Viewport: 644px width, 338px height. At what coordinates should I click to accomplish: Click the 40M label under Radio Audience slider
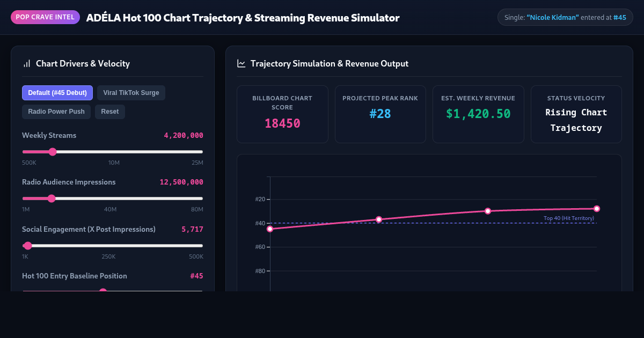pyautogui.click(x=111, y=209)
